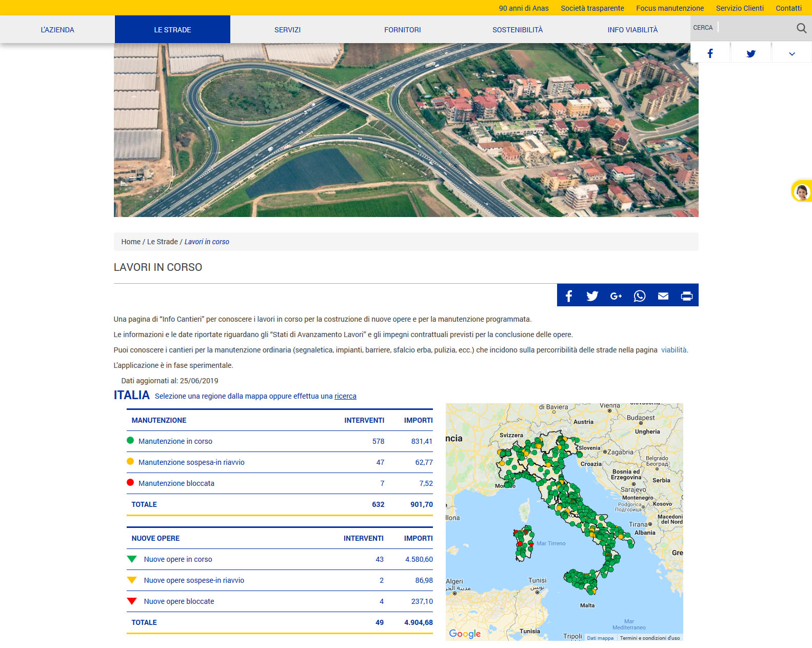
Task: Open Manutenzione sospesa-in riavvio link
Action: coord(191,462)
